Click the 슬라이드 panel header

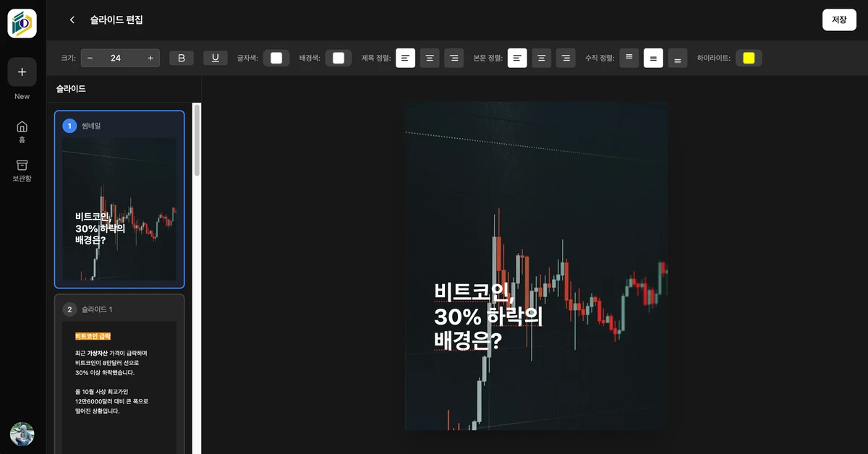(71, 89)
